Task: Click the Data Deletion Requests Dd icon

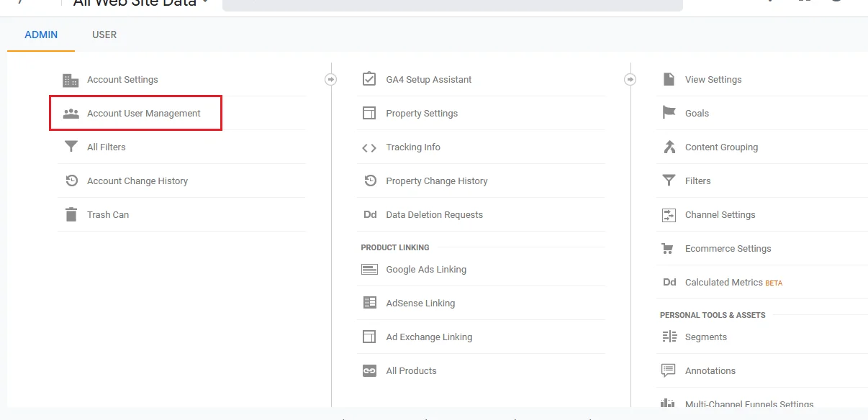Action: [370, 215]
